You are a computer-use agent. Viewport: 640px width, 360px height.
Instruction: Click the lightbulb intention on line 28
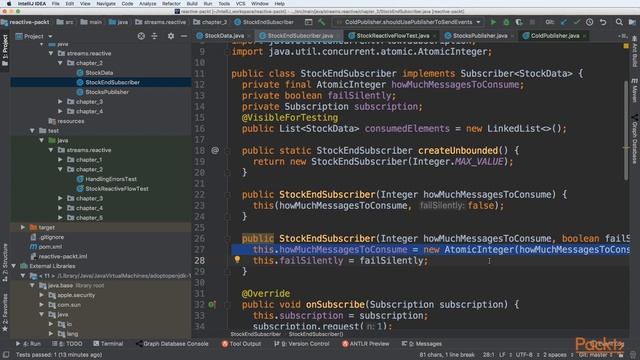[x=237, y=259]
